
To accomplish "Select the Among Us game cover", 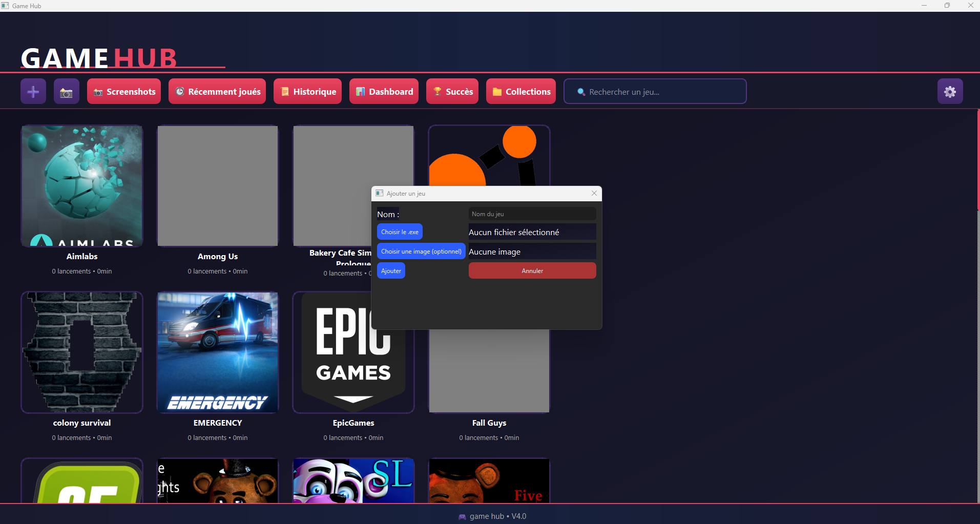I will click(x=218, y=186).
